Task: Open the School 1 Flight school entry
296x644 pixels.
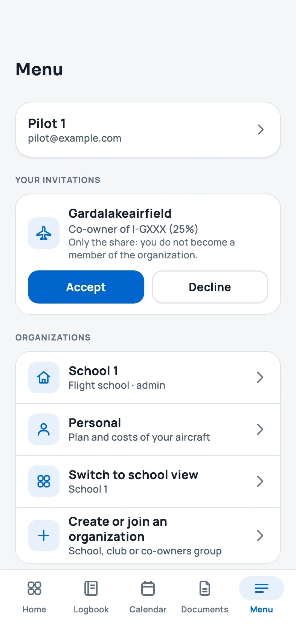Action: [x=148, y=377]
